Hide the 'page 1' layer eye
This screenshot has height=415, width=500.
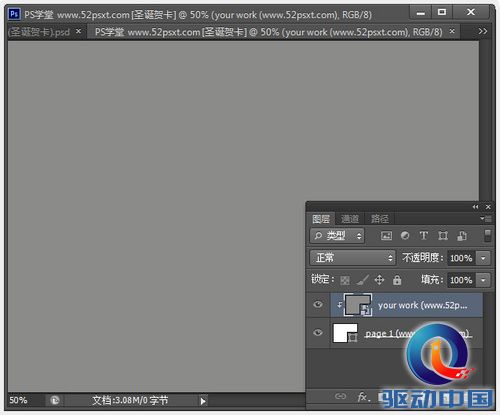[x=318, y=333]
